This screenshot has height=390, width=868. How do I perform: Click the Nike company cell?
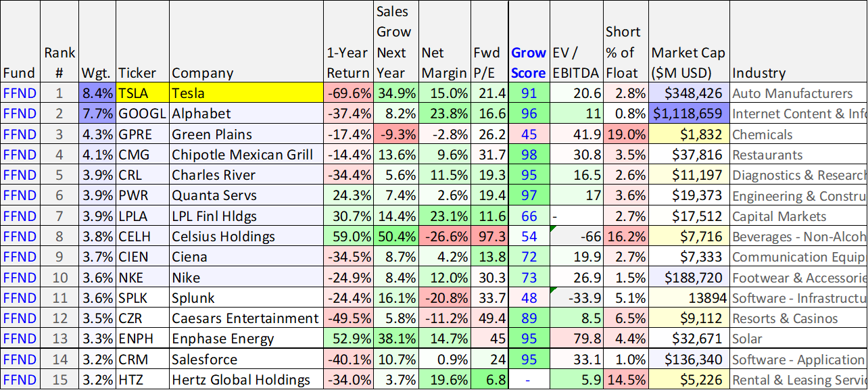(x=247, y=278)
